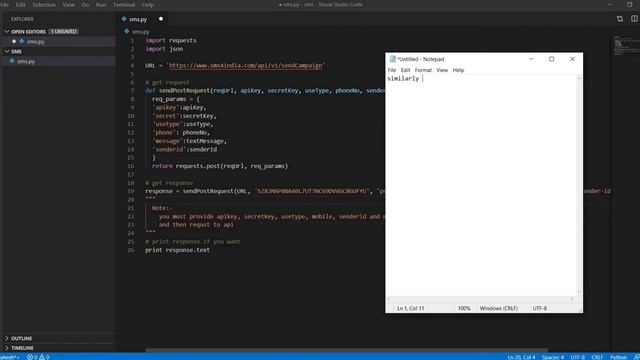Collapse the SMS folder section
This screenshot has width=640, height=360.
coord(7,51)
